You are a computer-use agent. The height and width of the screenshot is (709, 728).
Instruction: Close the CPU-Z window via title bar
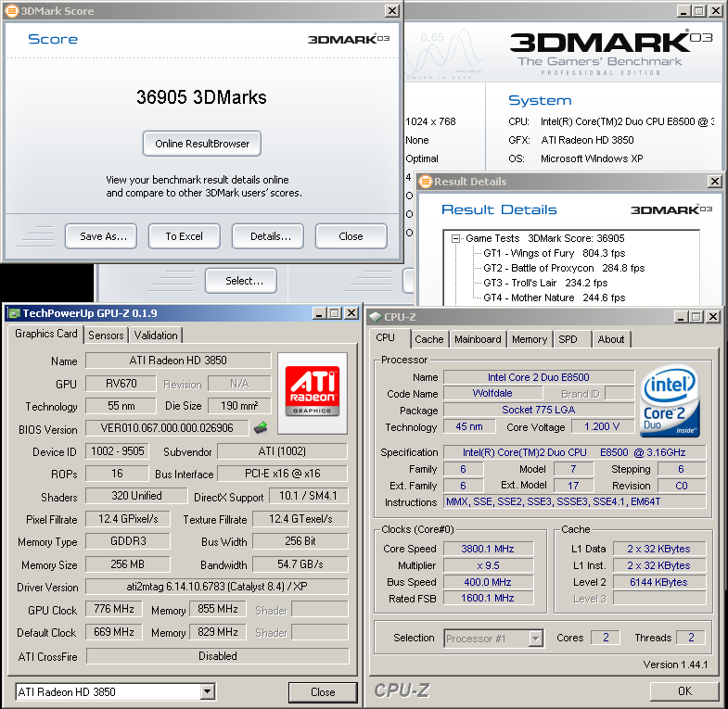(713, 317)
